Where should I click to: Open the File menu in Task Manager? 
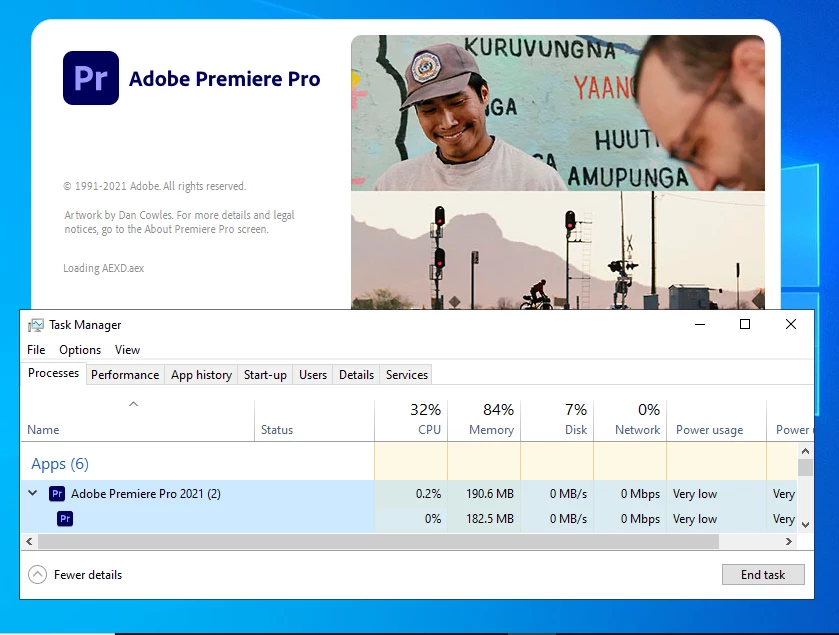36,349
